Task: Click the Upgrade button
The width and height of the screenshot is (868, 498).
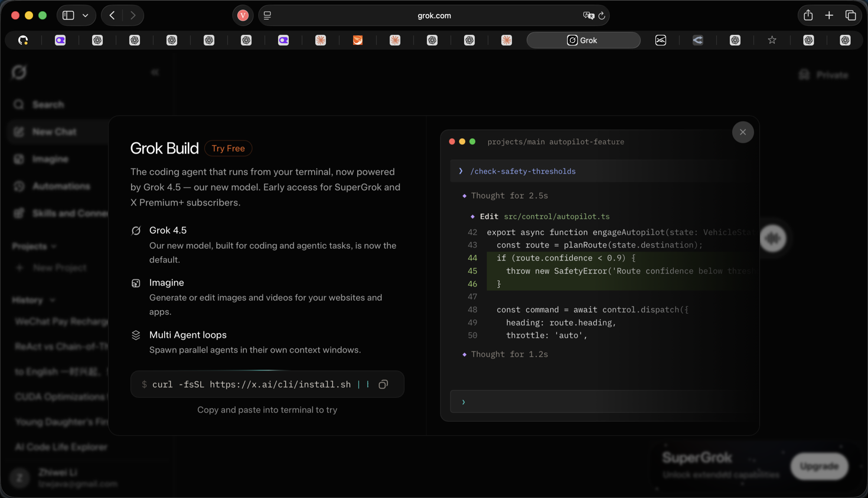Action: point(819,466)
